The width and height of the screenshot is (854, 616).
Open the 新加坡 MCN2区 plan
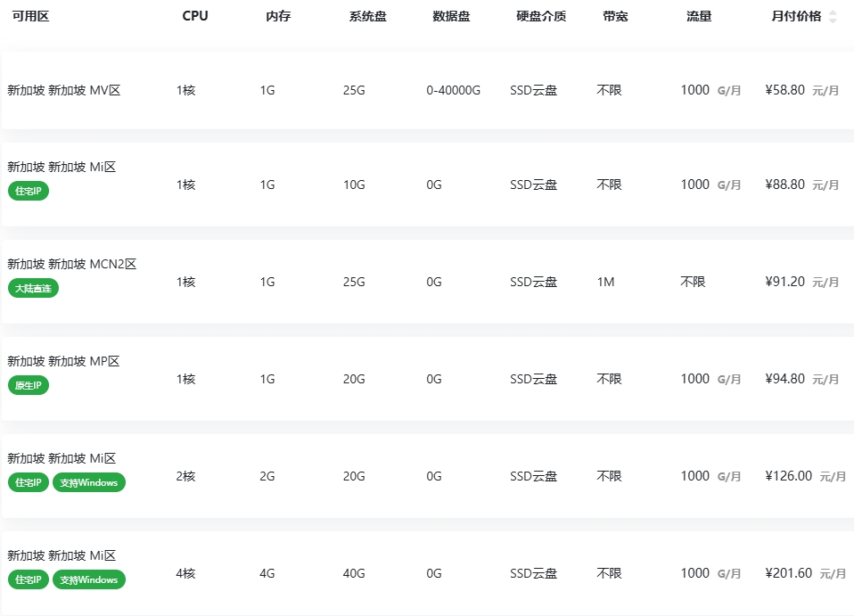click(71, 264)
